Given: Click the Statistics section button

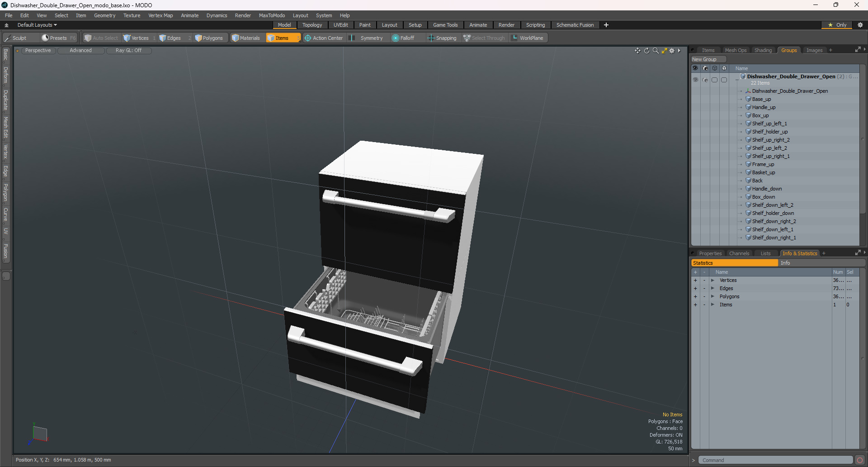Looking at the screenshot, I should click(x=735, y=263).
